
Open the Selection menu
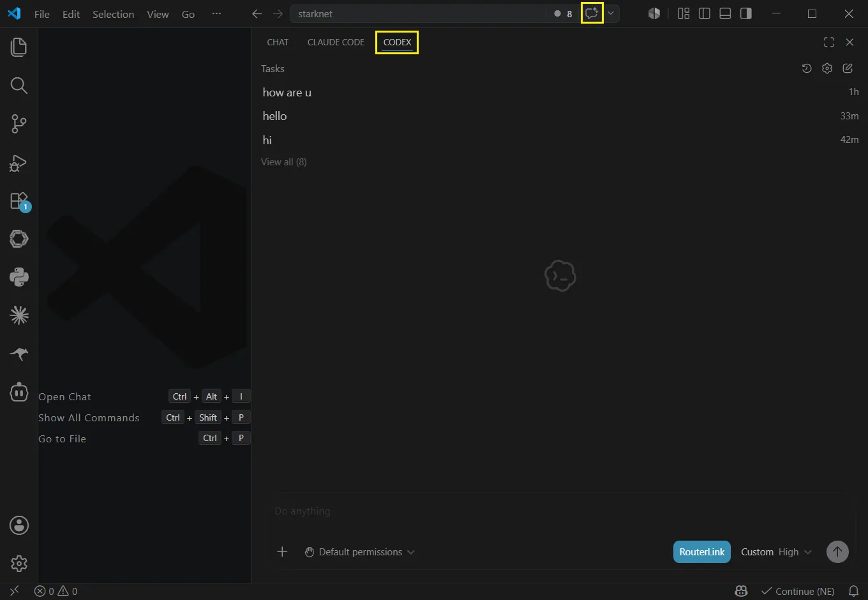pos(113,14)
